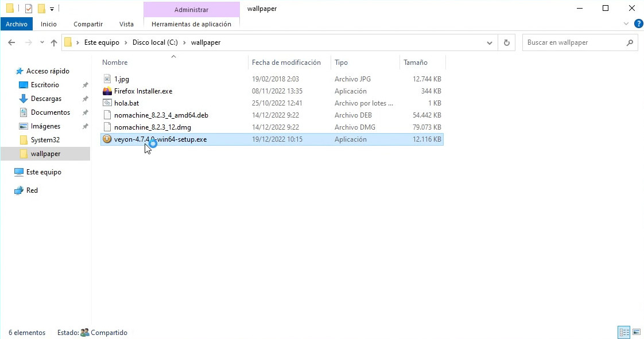
Task: Open the Archivo menu
Action: click(x=17, y=24)
